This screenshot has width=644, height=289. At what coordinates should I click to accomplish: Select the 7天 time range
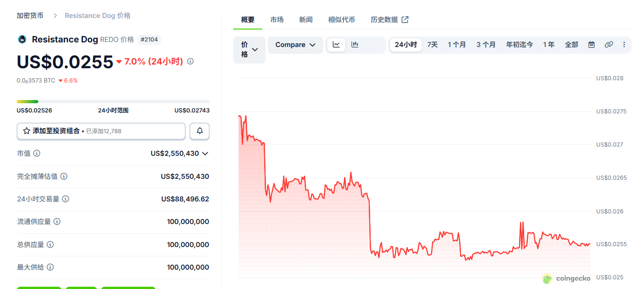coord(432,45)
